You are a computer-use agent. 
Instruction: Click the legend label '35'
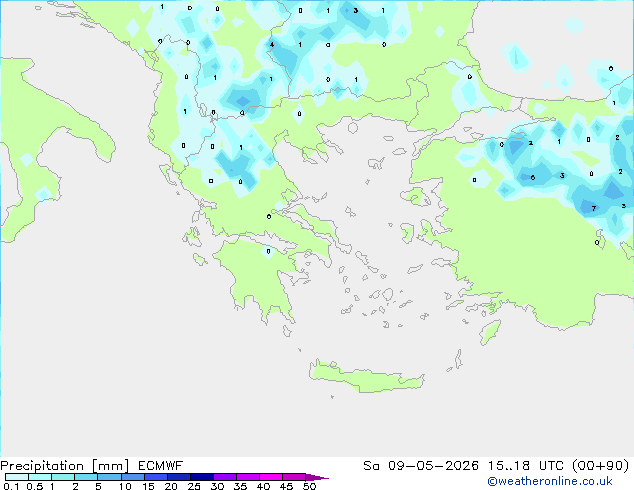click(240, 486)
